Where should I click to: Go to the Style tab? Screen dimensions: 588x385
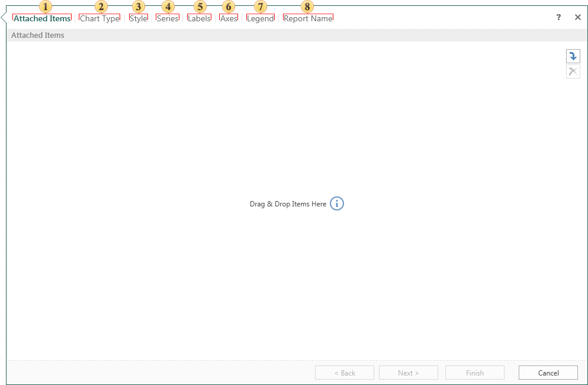139,18
